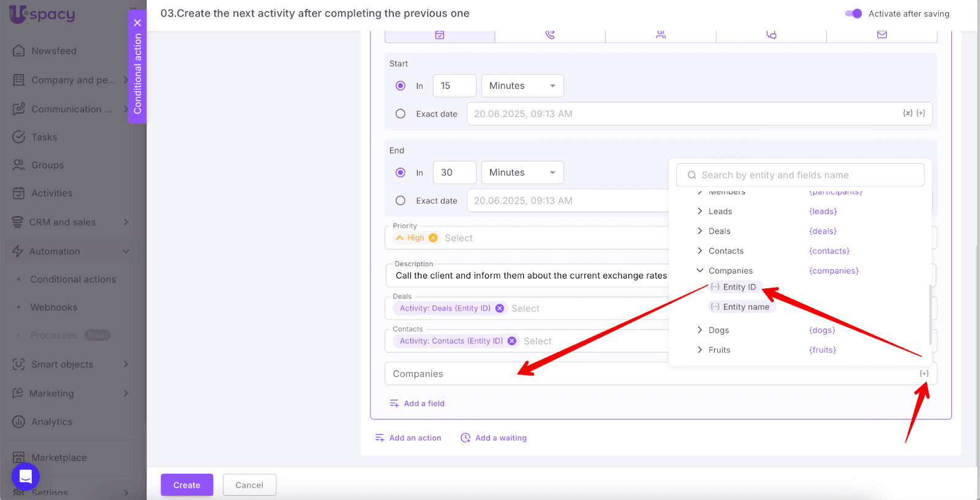Open the Start Minutes unit dropdown
Image resolution: width=980 pixels, height=500 pixels.
pyautogui.click(x=522, y=86)
